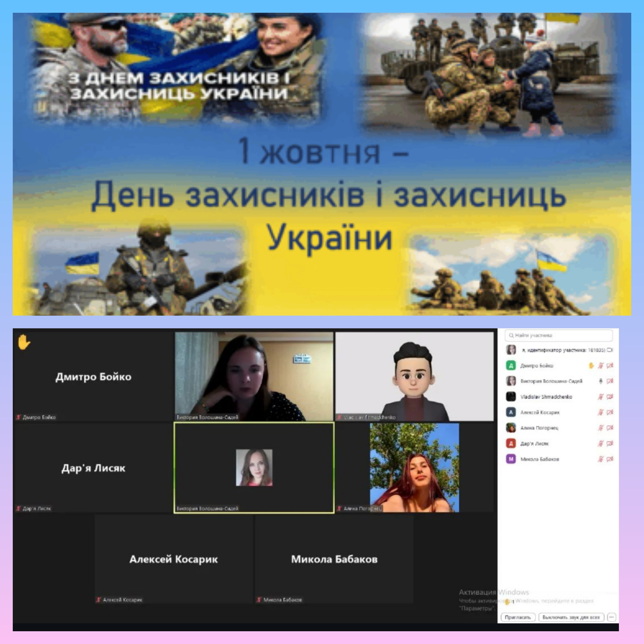The height and width of the screenshot is (644, 644).
Task: Click the camera icon in the own participant row
Action: (x=610, y=350)
